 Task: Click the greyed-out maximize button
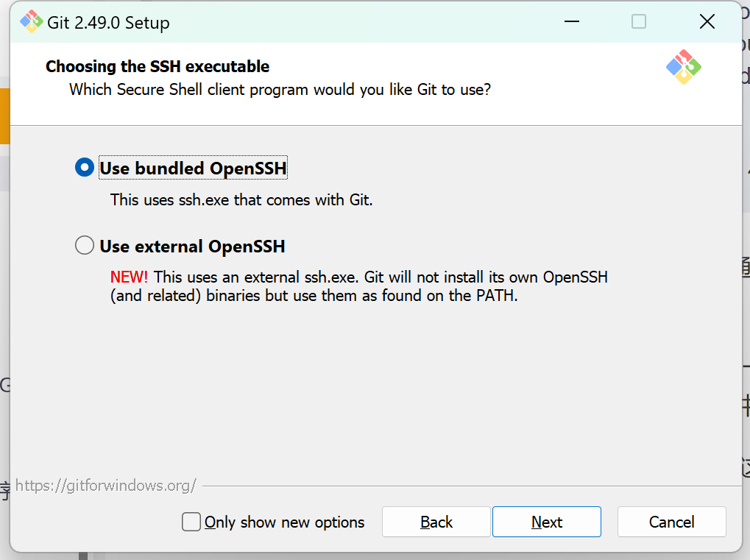tap(639, 22)
